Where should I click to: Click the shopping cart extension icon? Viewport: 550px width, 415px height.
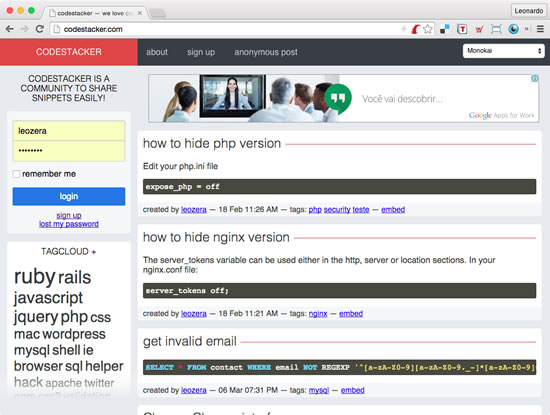tap(479, 29)
